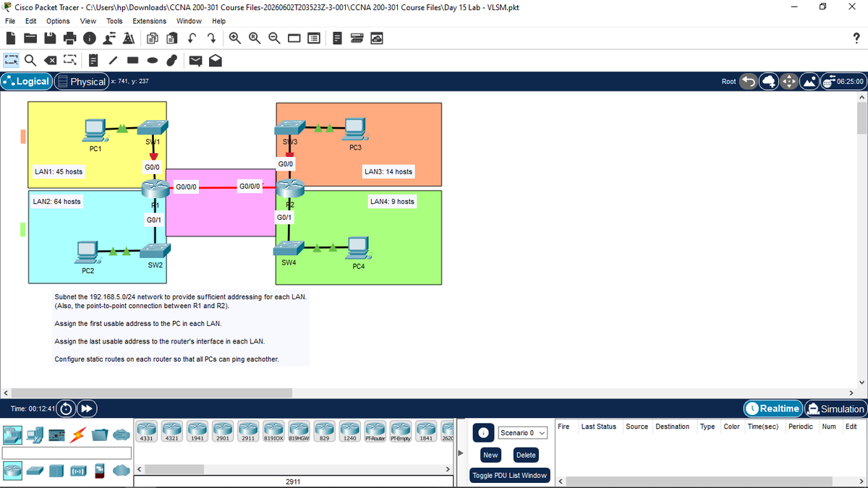Click the Back navigation arrow near Root
The image size is (868, 488).
(749, 82)
